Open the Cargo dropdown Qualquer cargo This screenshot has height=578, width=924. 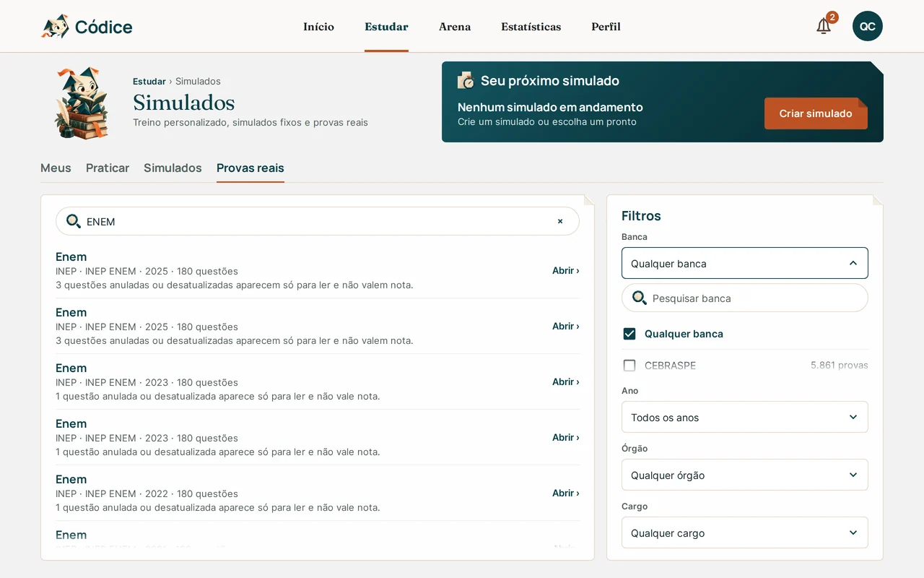(x=745, y=532)
